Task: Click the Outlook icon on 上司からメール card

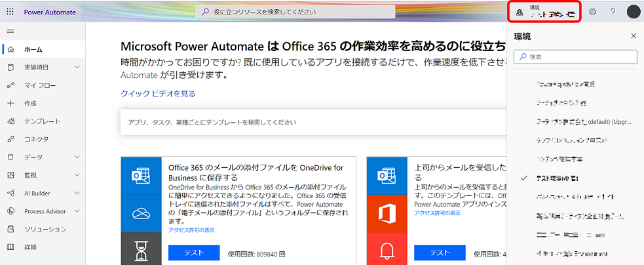Action: click(x=387, y=176)
